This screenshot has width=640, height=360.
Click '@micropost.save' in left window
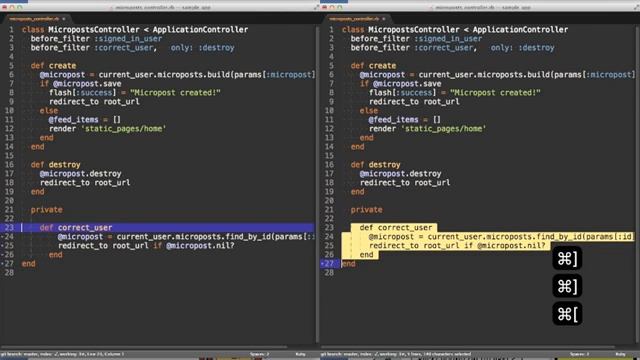pos(87,84)
